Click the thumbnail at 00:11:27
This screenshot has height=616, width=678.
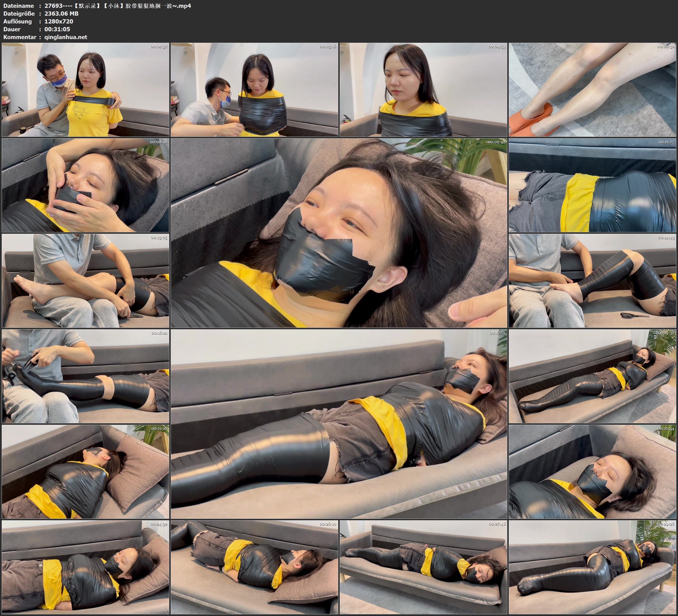click(592, 185)
